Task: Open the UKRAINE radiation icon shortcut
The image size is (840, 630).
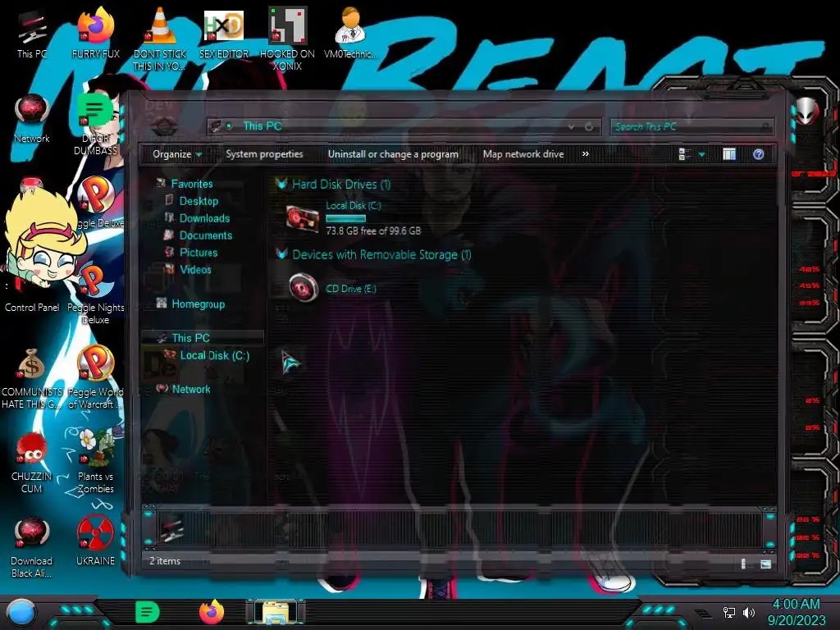Action: pyautogui.click(x=95, y=541)
